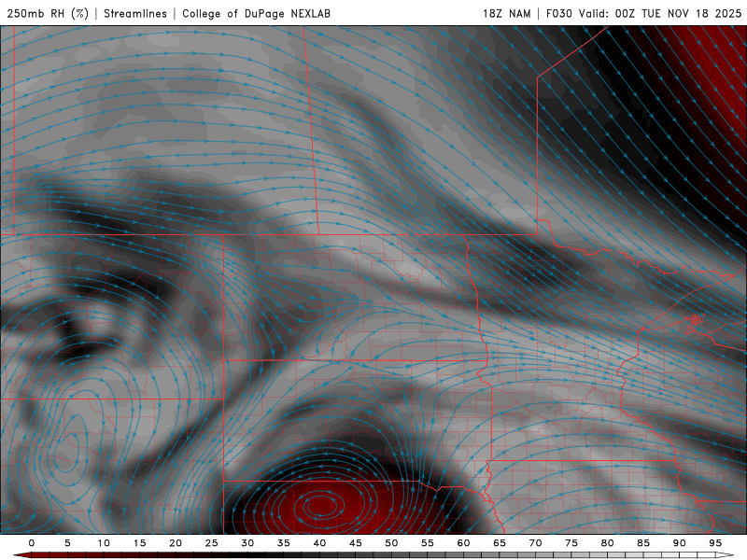
Task: Click the colorbar label "30"
Action: (x=247, y=543)
